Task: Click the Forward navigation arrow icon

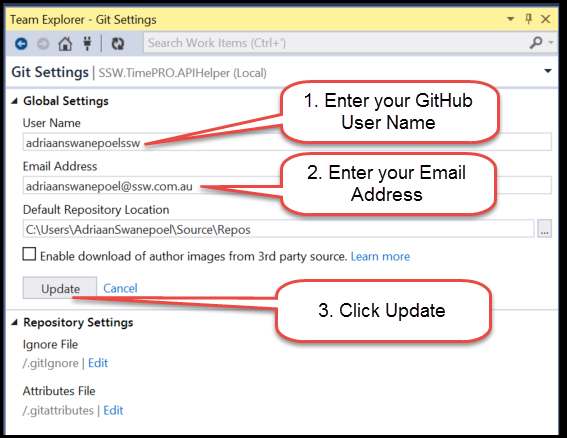Action: pyautogui.click(x=43, y=44)
